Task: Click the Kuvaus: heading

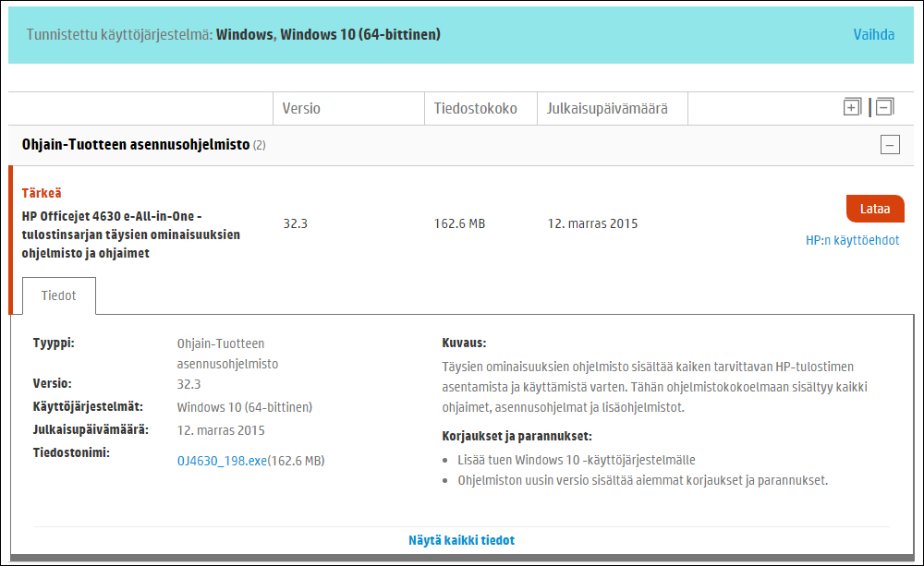Action: [x=464, y=343]
